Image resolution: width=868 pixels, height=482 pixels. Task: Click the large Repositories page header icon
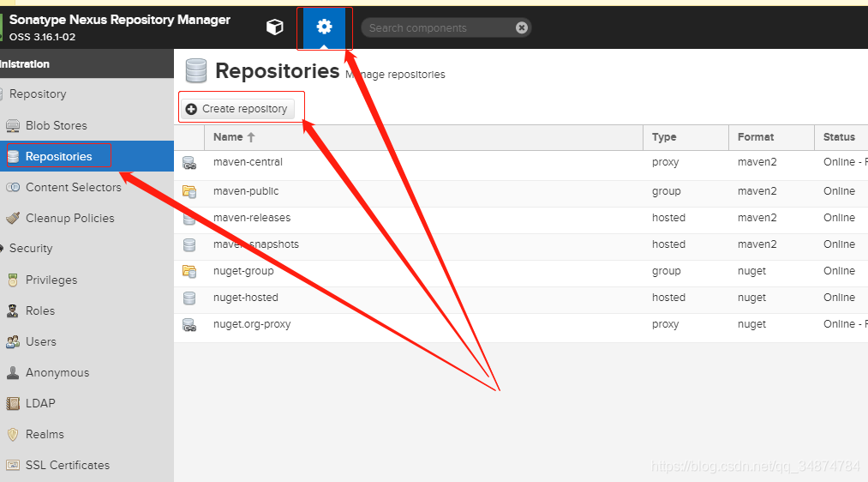click(196, 71)
